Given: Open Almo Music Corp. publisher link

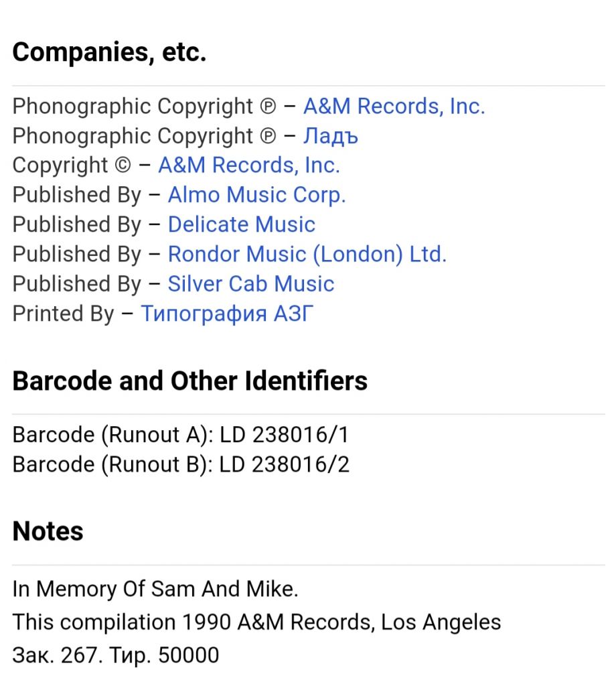Looking at the screenshot, I should point(256,195).
